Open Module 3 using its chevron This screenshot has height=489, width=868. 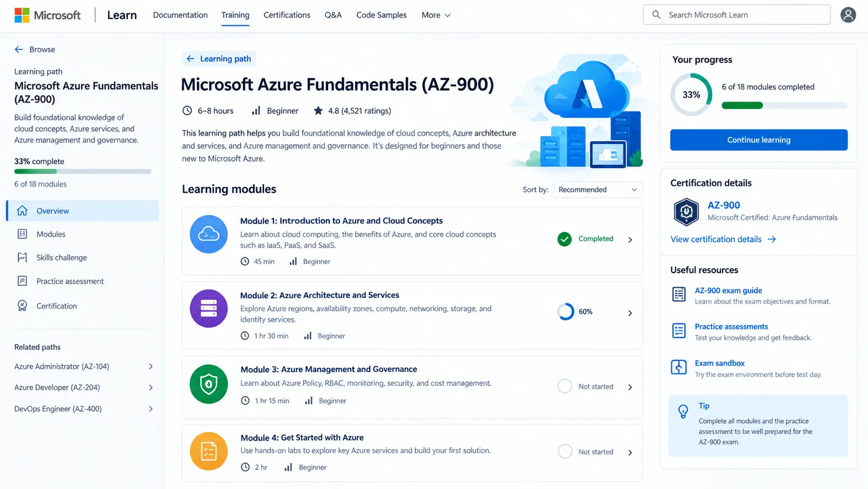[630, 387]
